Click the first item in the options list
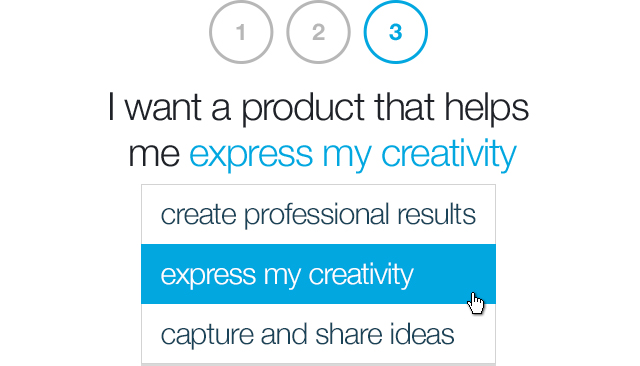 tap(318, 214)
